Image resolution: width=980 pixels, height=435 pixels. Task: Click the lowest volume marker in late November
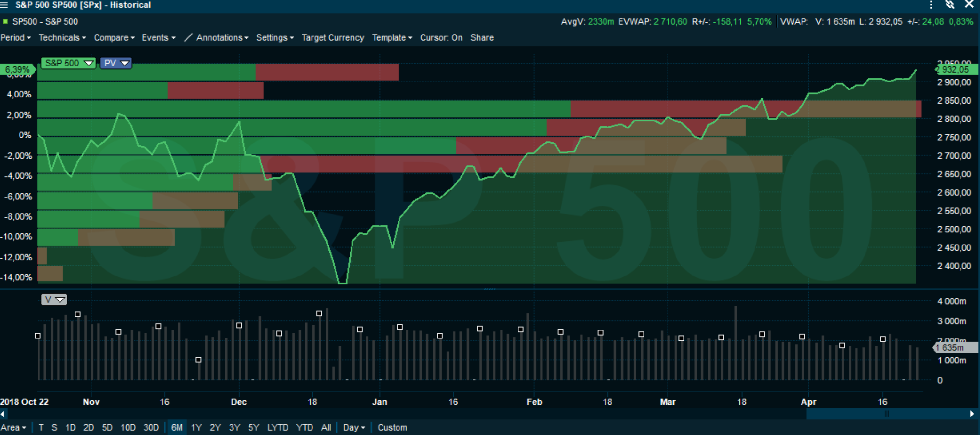click(198, 360)
